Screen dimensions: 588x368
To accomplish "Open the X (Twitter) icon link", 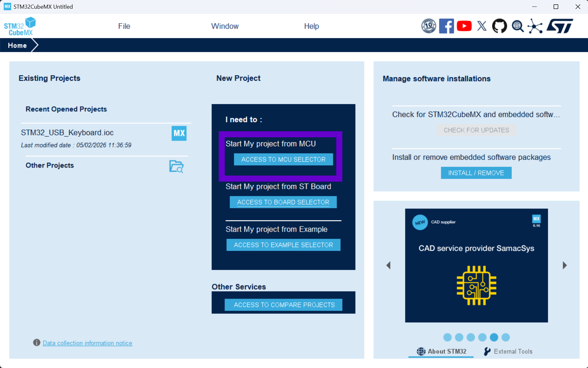I will click(x=482, y=26).
